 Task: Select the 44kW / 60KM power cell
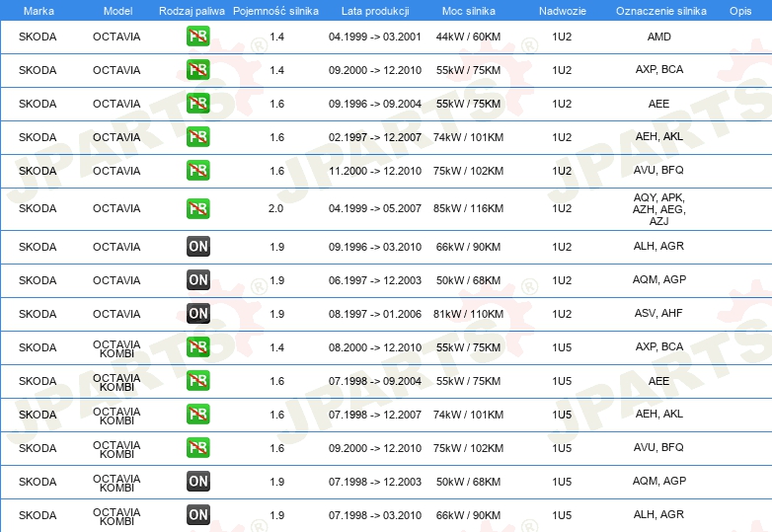tap(468, 37)
